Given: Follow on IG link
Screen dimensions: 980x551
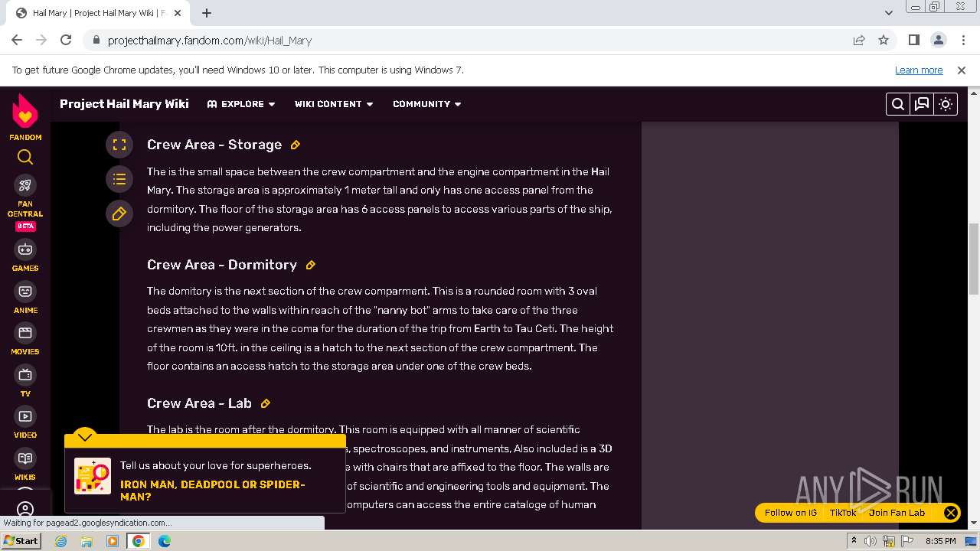Looking at the screenshot, I should click(x=791, y=513).
